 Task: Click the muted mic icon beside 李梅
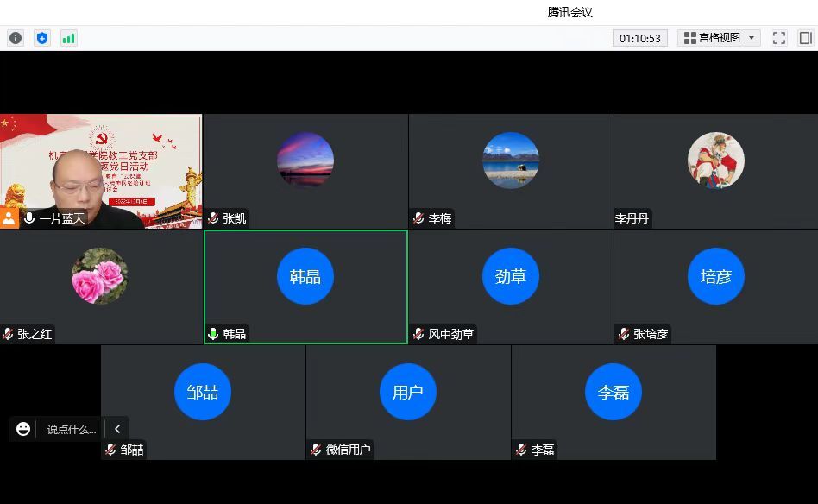pos(418,219)
